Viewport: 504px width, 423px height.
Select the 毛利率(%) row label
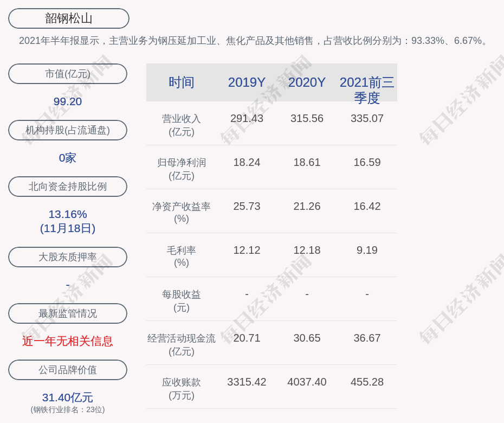[182, 257]
